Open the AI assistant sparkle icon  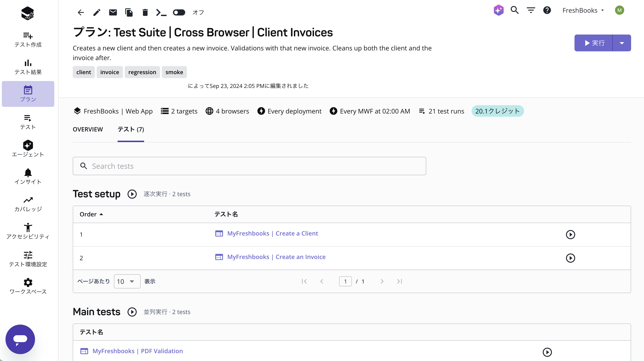click(499, 10)
